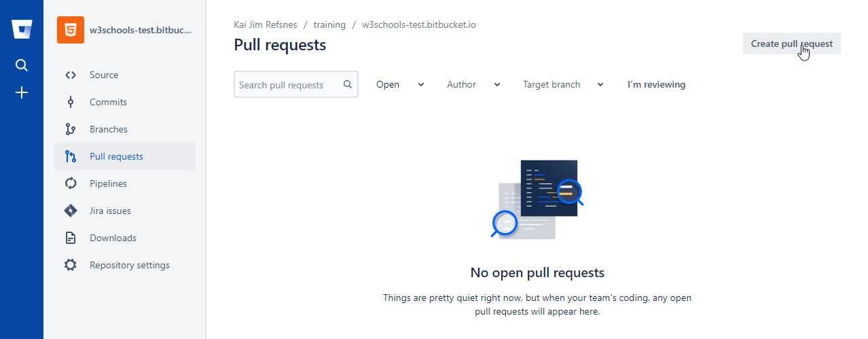Click the Pipelines circular icon
868x339 pixels.
[71, 183]
